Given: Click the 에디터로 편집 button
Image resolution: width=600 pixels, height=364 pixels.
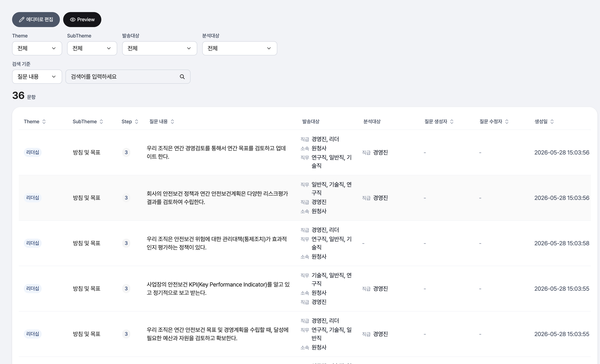Looking at the screenshot, I should 36,19.
